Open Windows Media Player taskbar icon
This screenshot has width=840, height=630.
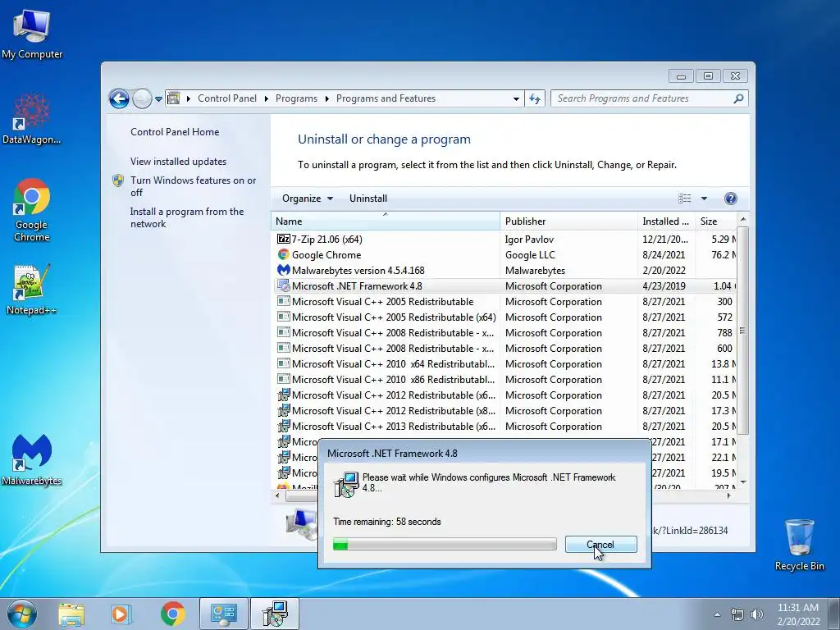tap(121, 614)
